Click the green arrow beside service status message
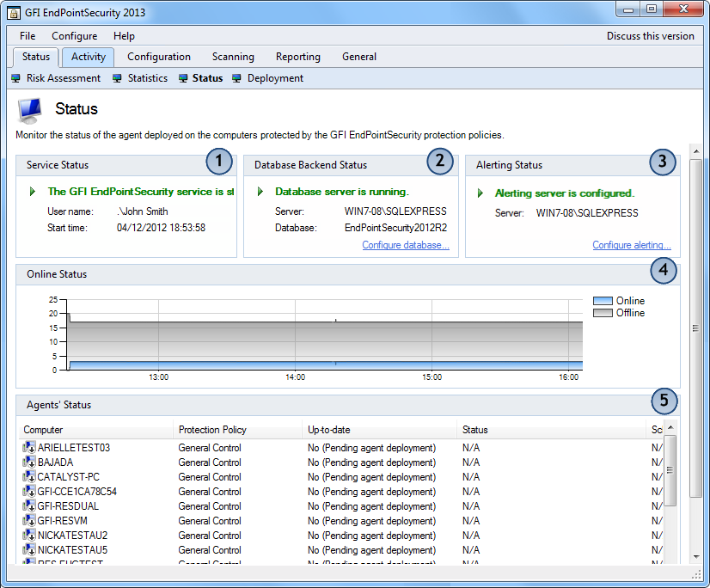Screen dimensions: 710x588 [x=33, y=192]
